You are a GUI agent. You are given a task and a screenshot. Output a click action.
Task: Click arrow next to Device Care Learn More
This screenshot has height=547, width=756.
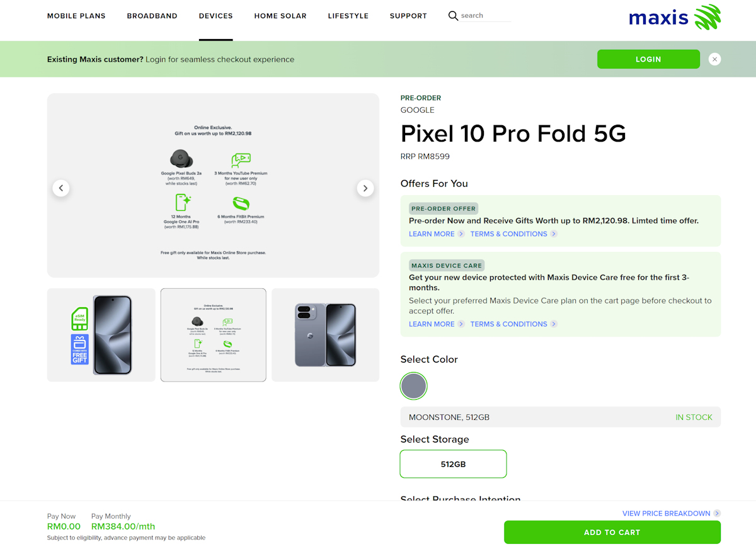click(461, 324)
